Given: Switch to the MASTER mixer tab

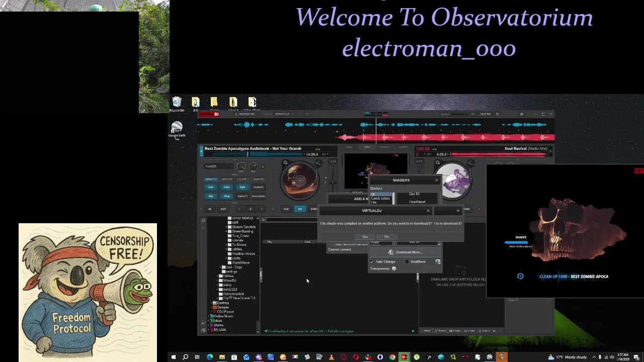Looking at the screenshot, I should click(403, 147).
